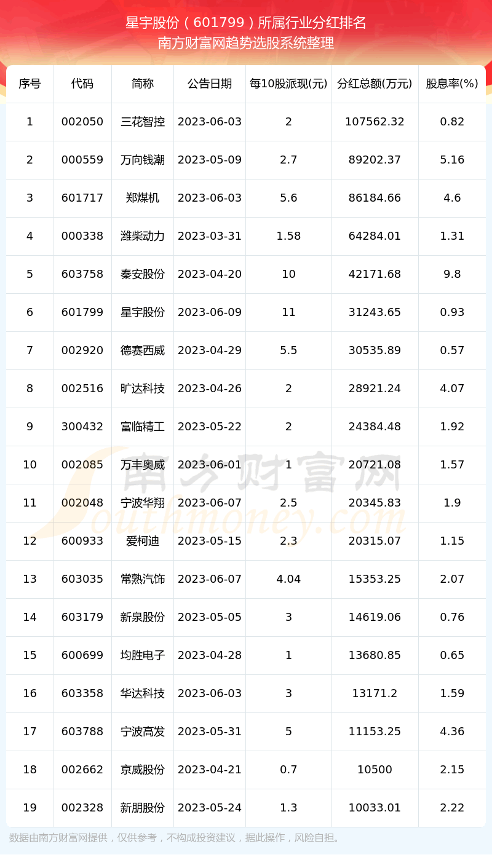Select stock name 均胜电子

point(143,655)
